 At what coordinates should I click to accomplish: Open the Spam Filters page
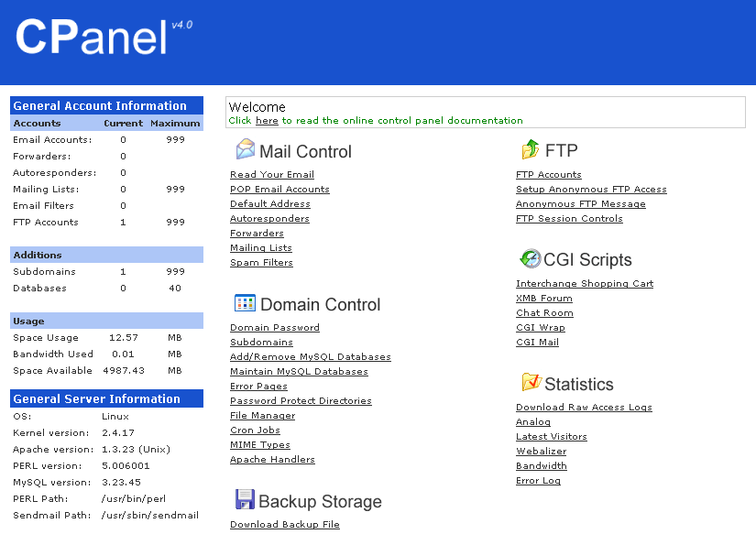[x=261, y=263]
